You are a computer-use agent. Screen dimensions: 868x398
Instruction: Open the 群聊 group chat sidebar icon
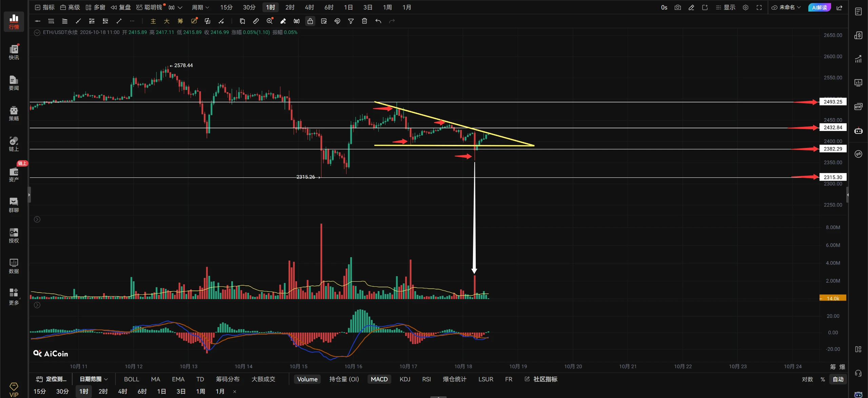tap(14, 205)
